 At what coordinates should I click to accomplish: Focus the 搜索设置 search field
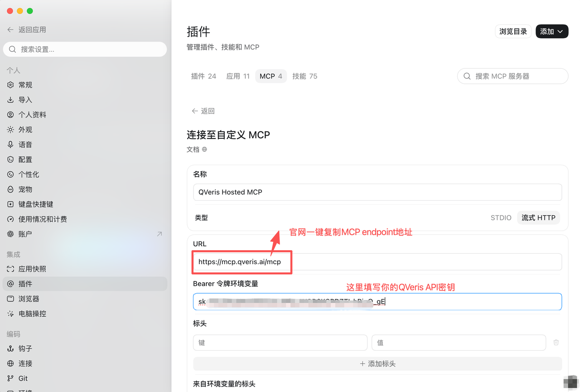(x=85, y=49)
